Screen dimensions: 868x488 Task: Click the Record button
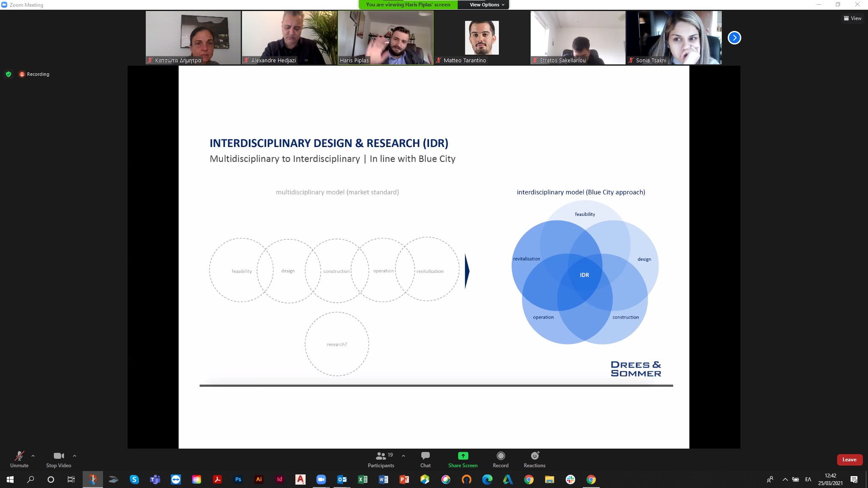coord(501,460)
